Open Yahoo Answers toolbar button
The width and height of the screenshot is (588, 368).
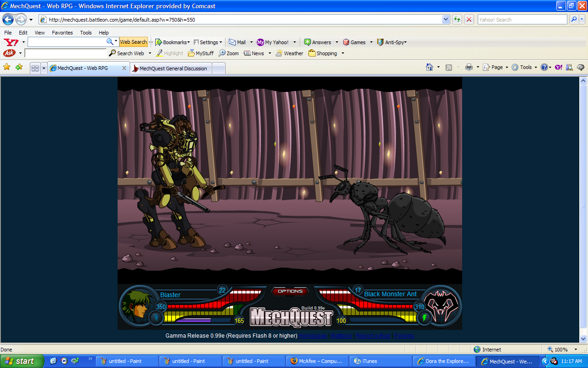[x=317, y=42]
